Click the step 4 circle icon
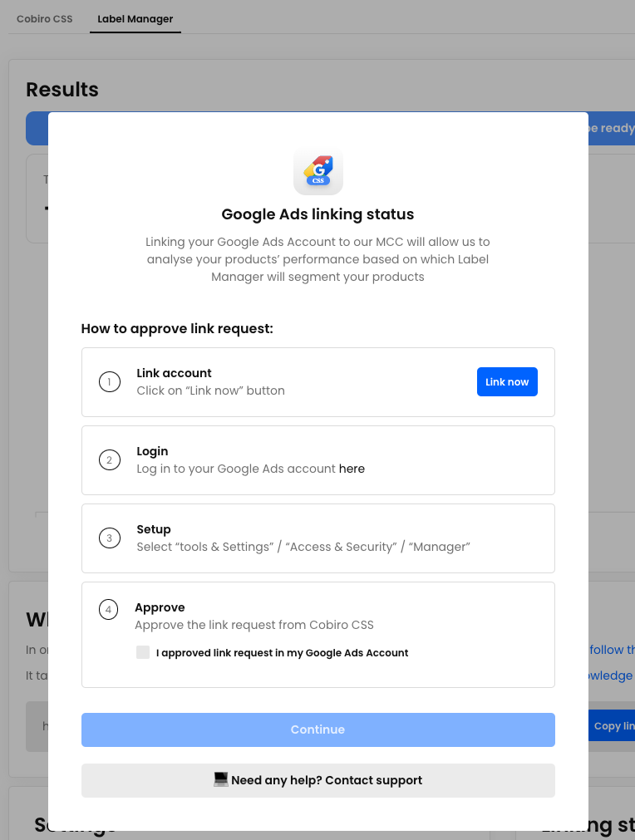635x840 pixels. pyautogui.click(x=108, y=609)
